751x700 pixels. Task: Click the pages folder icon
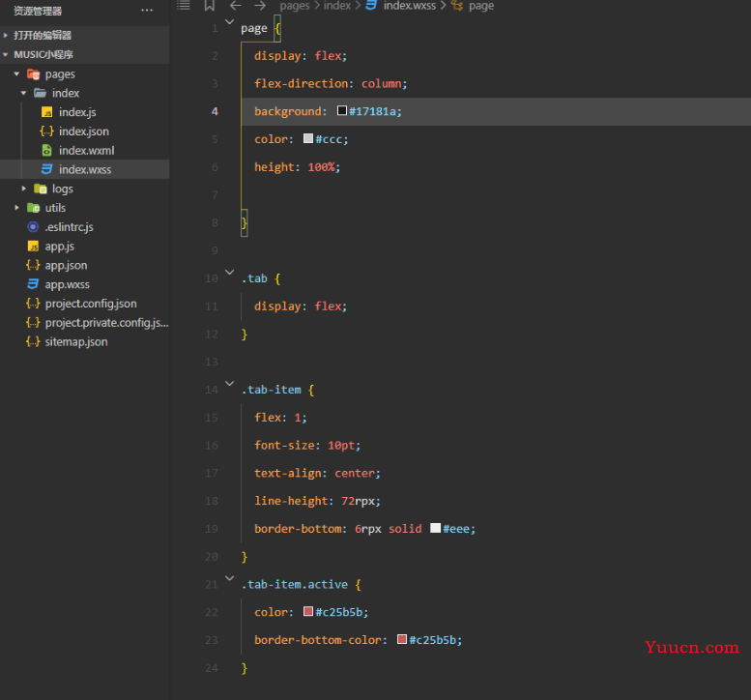[34, 74]
